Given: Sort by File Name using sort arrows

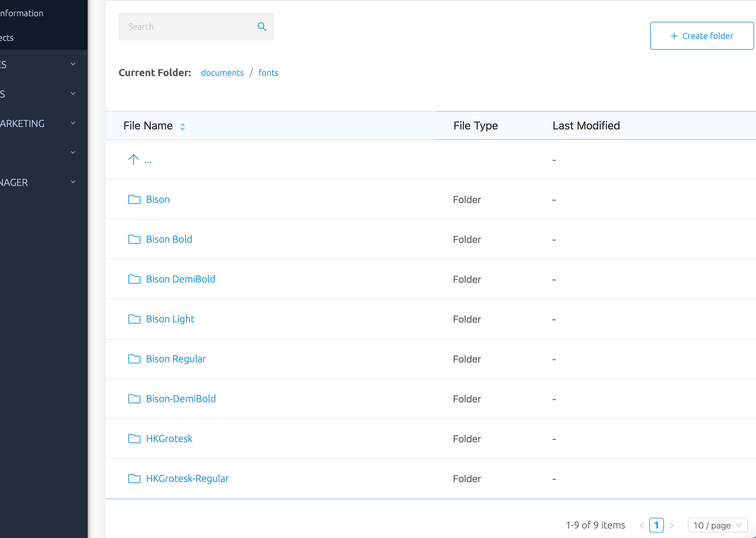Looking at the screenshot, I should click(183, 127).
